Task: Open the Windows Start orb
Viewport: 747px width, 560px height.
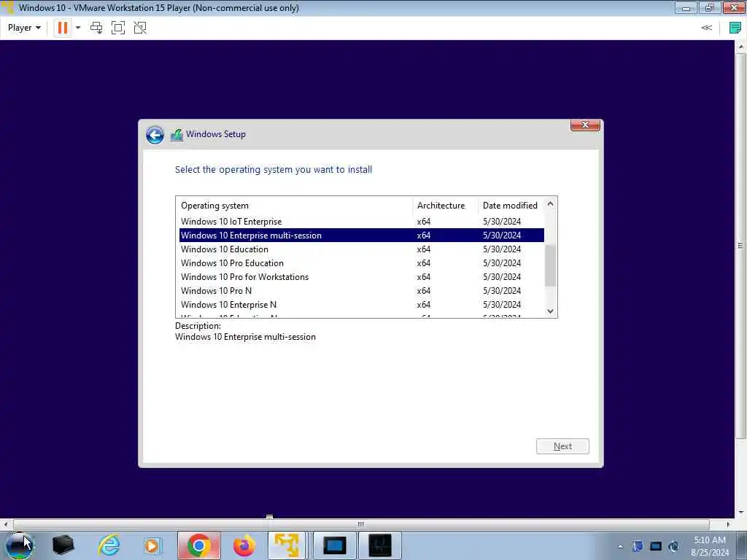Action: [x=20, y=545]
